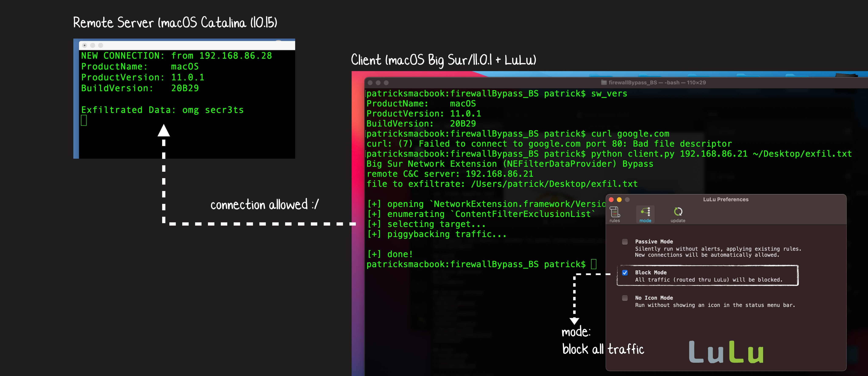Screen dimensions: 868x376
Task: Click the folder icon in terminal title bar
Action: click(604, 83)
